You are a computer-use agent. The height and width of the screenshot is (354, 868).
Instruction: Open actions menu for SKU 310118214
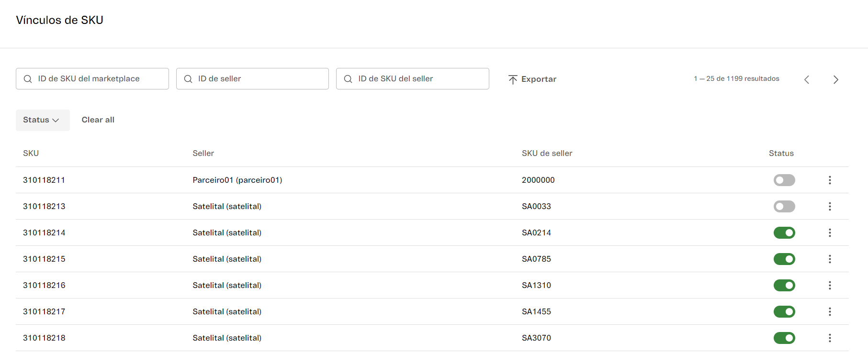(830, 232)
